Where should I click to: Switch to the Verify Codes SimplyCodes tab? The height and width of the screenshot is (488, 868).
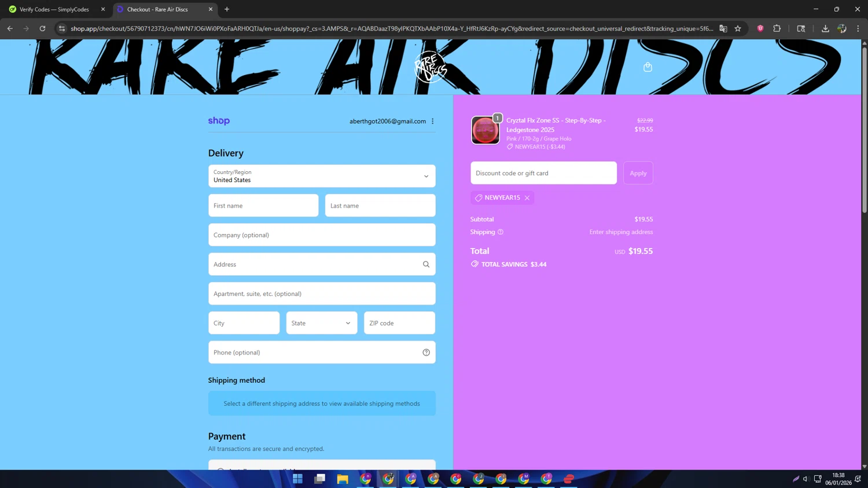54,9
